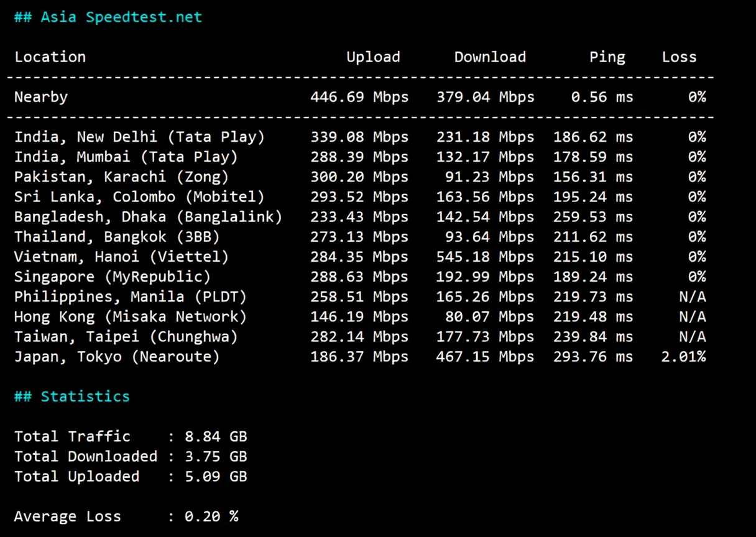Click the 'Loss' column header
756x537 pixels.
coord(679,57)
